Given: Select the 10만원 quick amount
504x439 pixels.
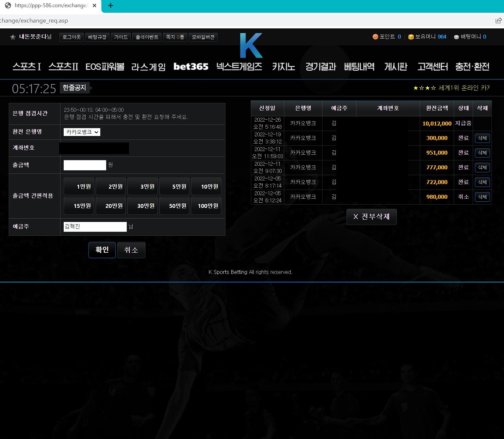Looking at the screenshot, I should pyautogui.click(x=206, y=186).
